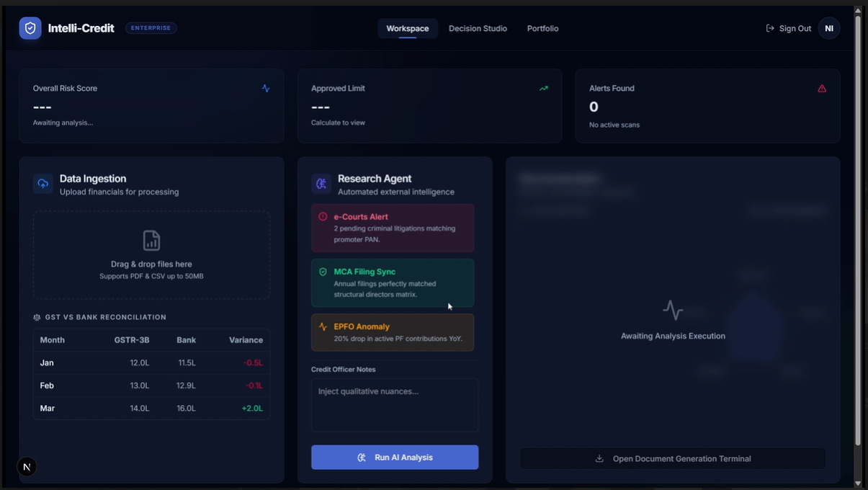Screen dimensions: 868x490
Task: Click the Feb variance value -0.1L
Action: (x=254, y=386)
